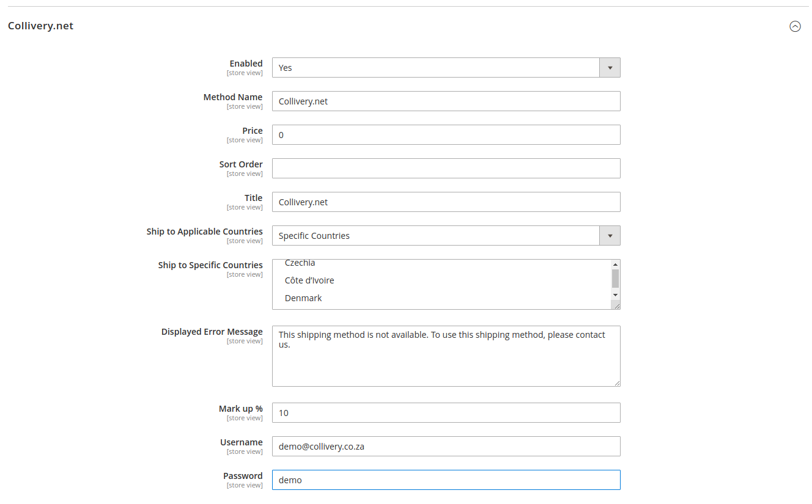Open the Enabled dropdown

(435, 68)
